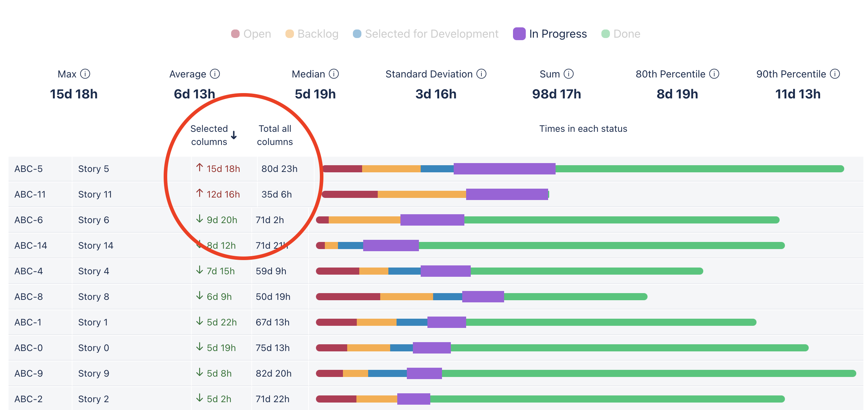Click purple In Progress segment of Story 5 bar
This screenshot has width=868, height=410.
point(504,169)
